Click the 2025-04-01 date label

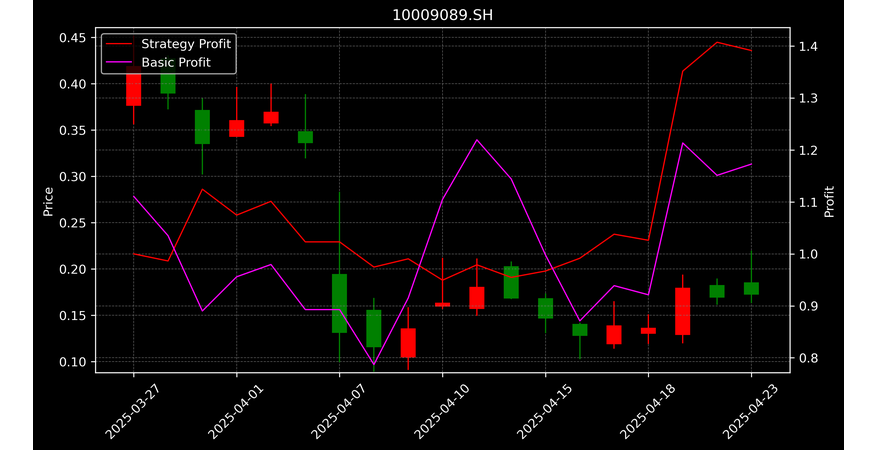[x=236, y=411]
